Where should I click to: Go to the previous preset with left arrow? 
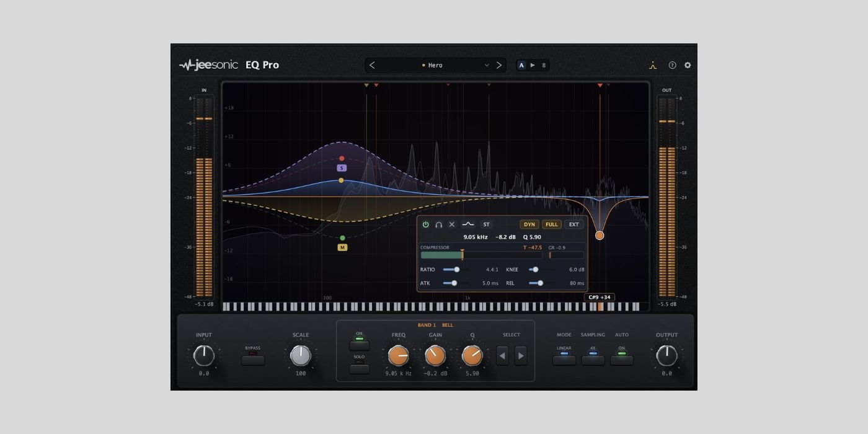(372, 65)
